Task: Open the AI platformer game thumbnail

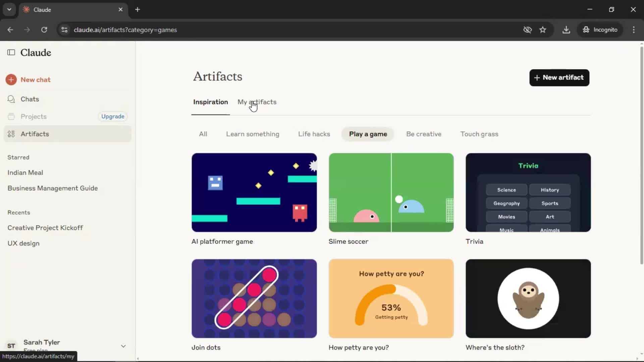Action: [x=254, y=192]
